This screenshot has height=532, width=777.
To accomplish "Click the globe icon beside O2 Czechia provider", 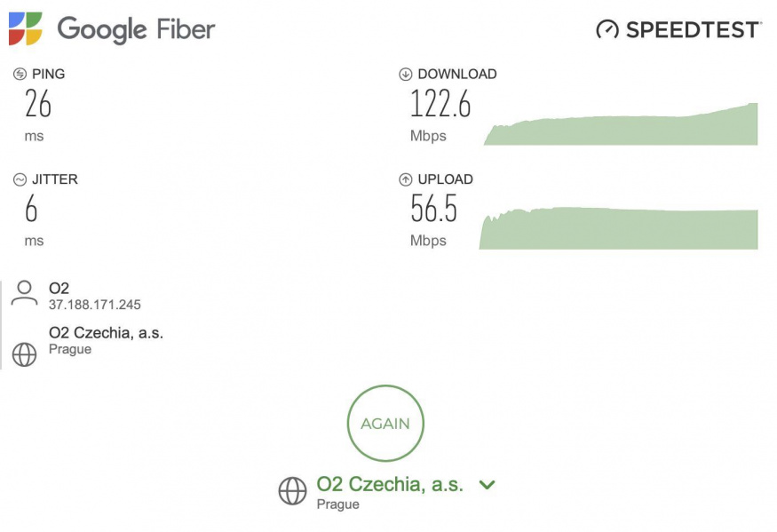I will click(x=24, y=354).
